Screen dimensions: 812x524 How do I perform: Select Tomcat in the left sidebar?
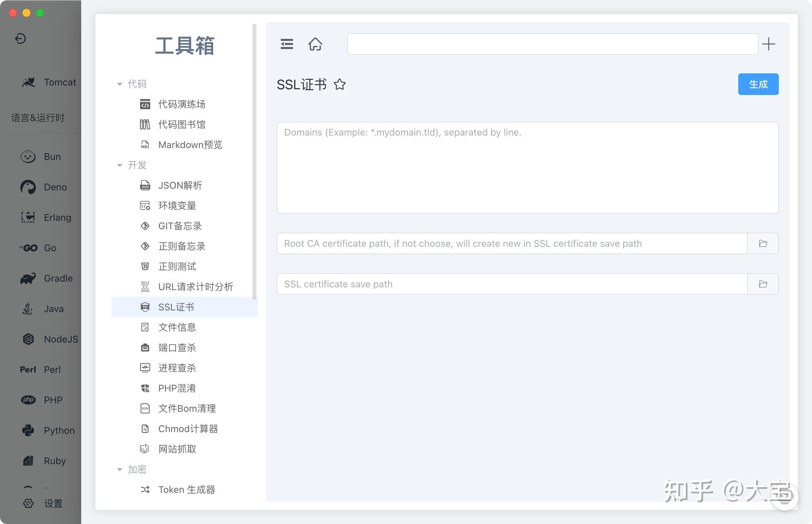pos(49,82)
